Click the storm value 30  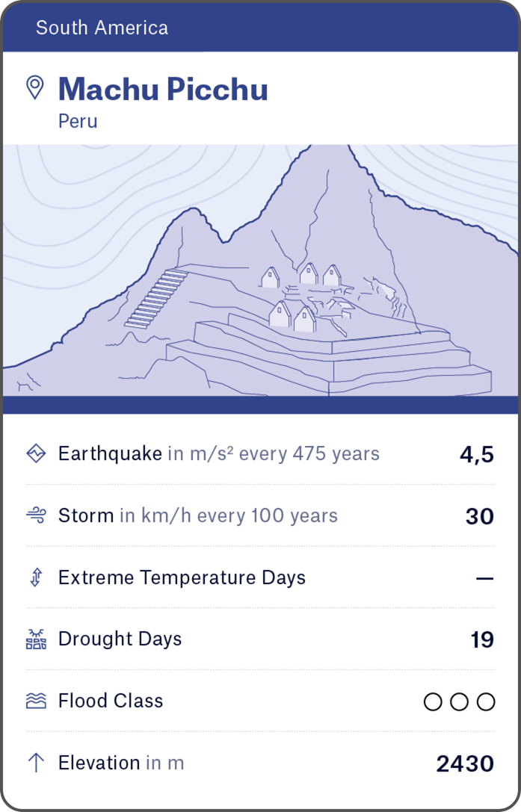click(480, 516)
